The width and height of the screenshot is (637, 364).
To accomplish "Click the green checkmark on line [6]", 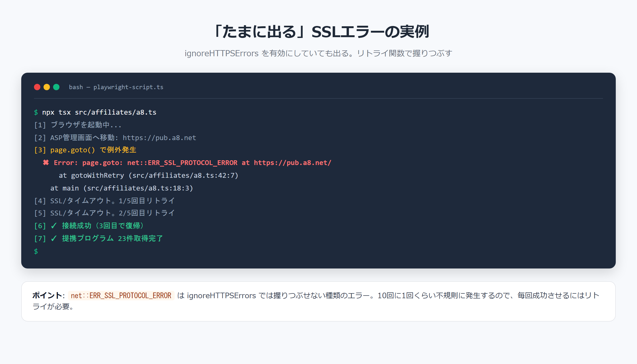I will 54,226.
